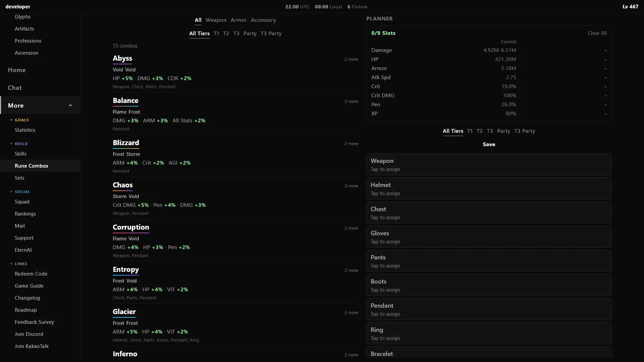Open the Inferno rune combo
This screenshot has height=362, width=644.
click(x=125, y=354)
